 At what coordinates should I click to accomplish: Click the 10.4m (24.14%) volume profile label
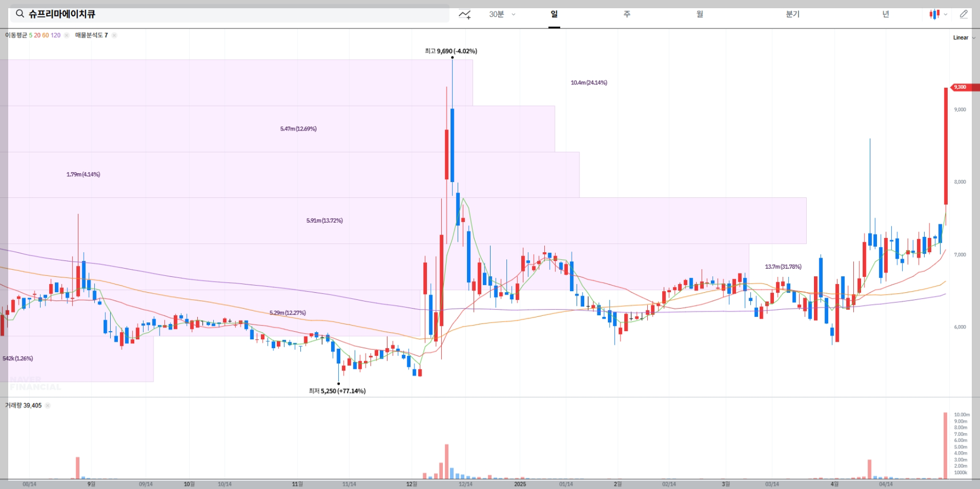click(x=589, y=83)
